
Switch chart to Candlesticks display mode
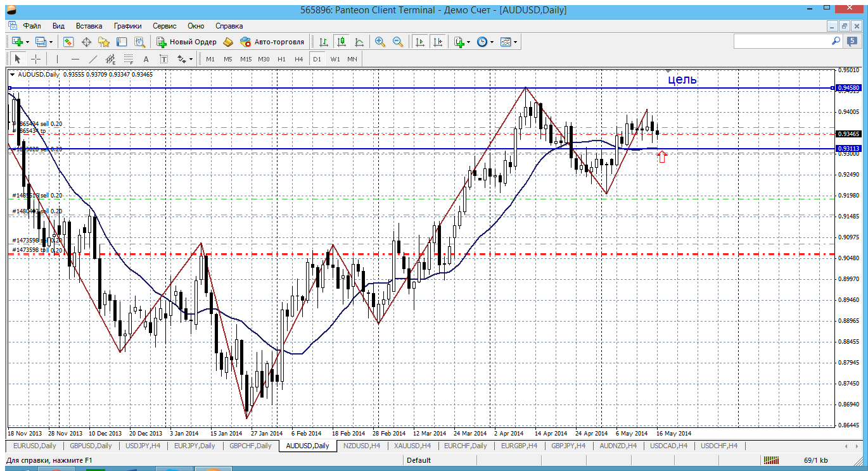[341, 42]
